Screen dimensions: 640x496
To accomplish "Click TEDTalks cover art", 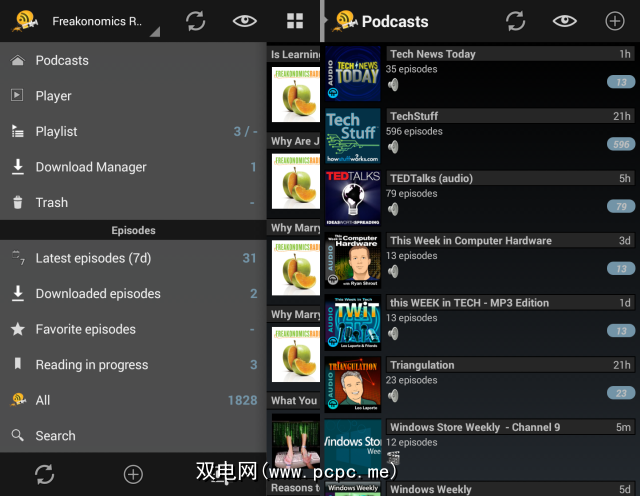I will coord(353,198).
